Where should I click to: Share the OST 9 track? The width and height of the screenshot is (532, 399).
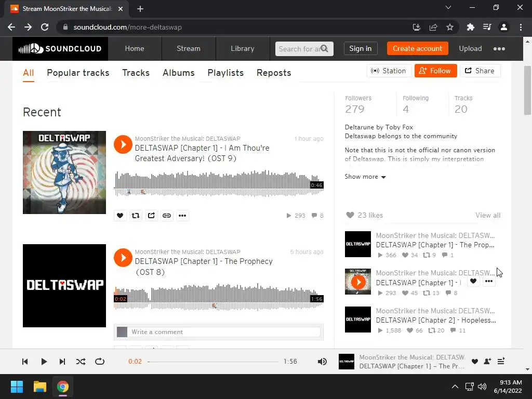[x=151, y=216]
